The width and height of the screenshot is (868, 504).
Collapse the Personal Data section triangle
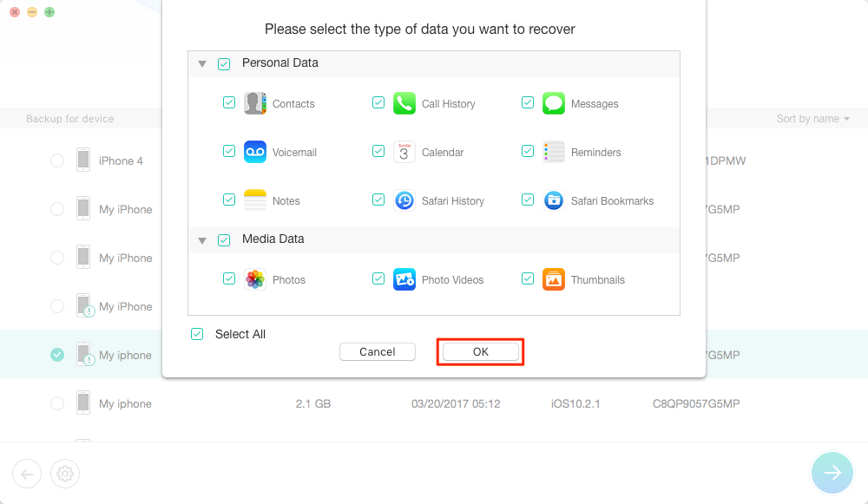coord(202,64)
